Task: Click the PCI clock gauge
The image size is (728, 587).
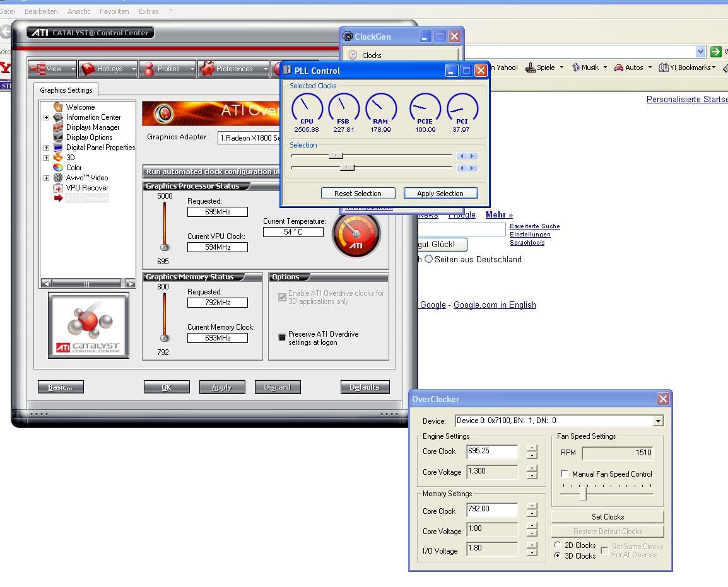Action: tap(462, 108)
